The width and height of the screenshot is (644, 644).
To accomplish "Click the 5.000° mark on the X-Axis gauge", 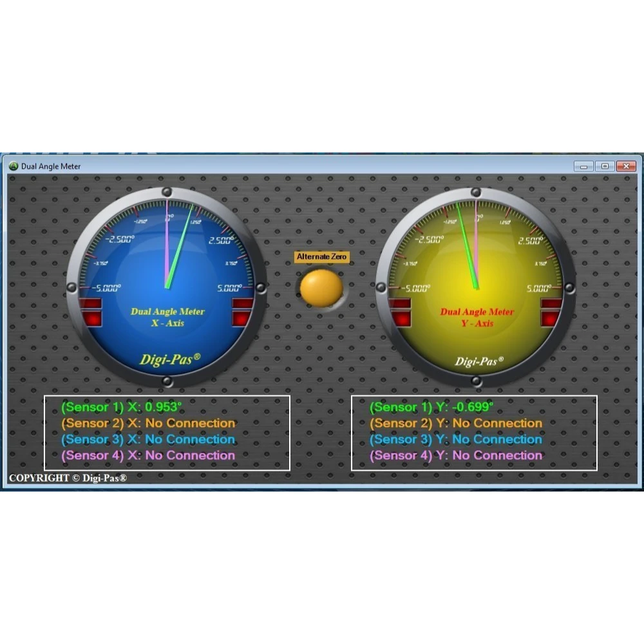I will [x=229, y=288].
